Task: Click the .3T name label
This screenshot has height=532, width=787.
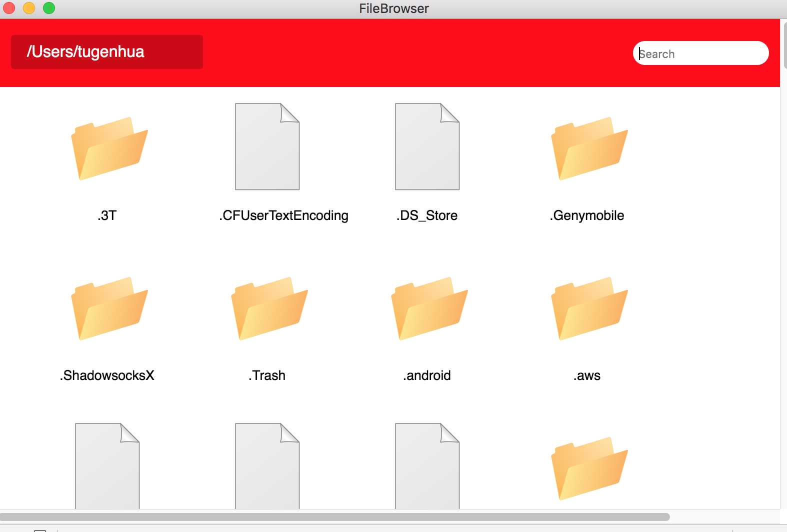Action: point(107,215)
